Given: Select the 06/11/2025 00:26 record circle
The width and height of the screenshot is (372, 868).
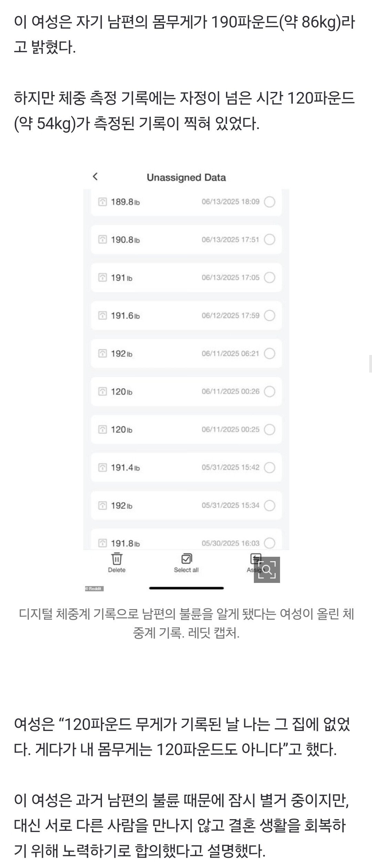Looking at the screenshot, I should pyautogui.click(x=269, y=391).
